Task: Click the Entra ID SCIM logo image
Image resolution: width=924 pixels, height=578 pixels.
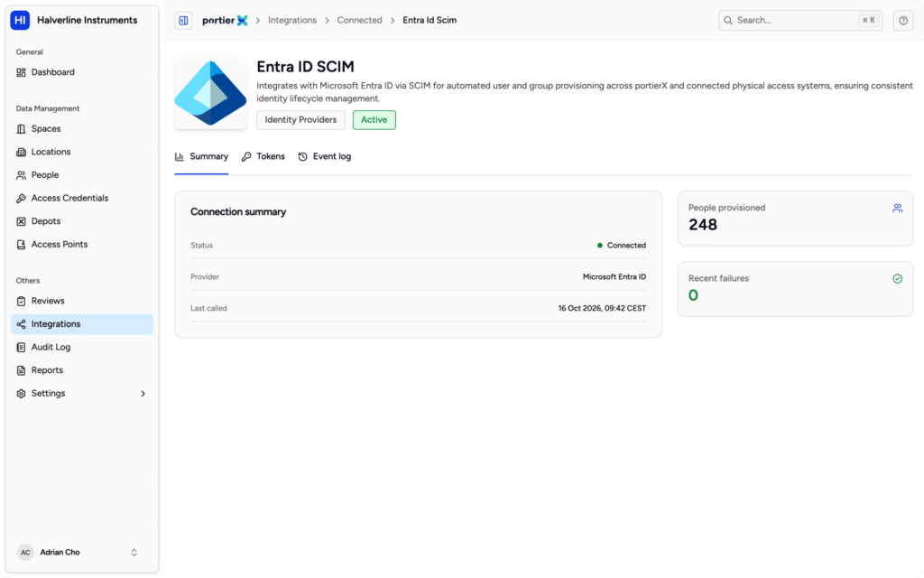Action: point(210,93)
